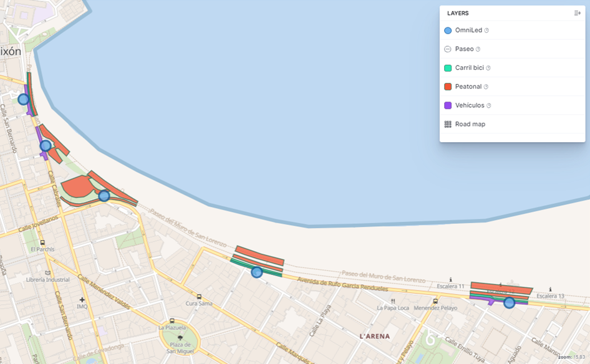Viewport: 590px width, 364px height.
Task: Collapse the Layers panel
Action: [x=577, y=13]
